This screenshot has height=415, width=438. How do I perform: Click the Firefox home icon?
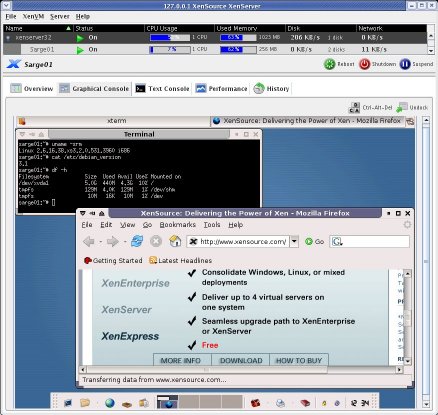click(175, 241)
